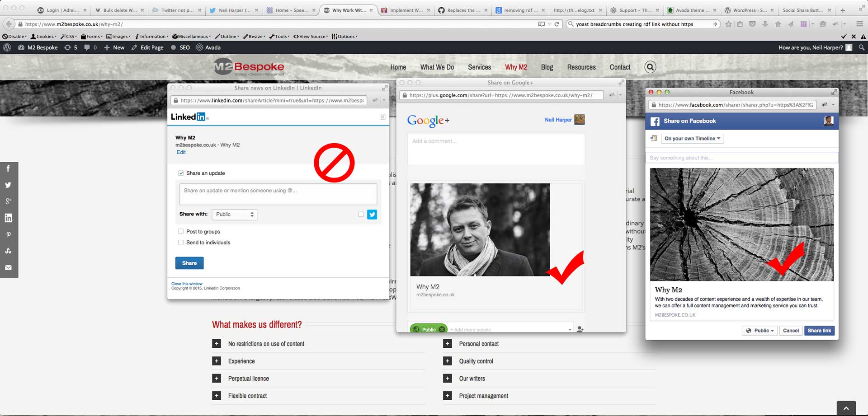Expand the Perpetual licence accordion item
The width and height of the screenshot is (868, 416).
click(217, 379)
